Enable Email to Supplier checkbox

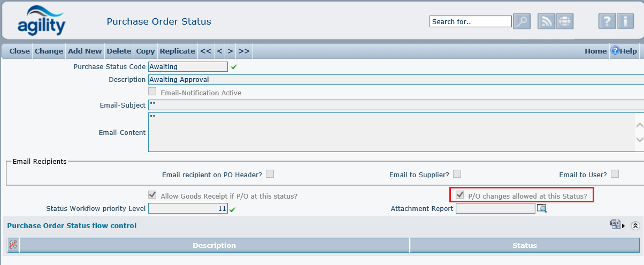pyautogui.click(x=457, y=173)
